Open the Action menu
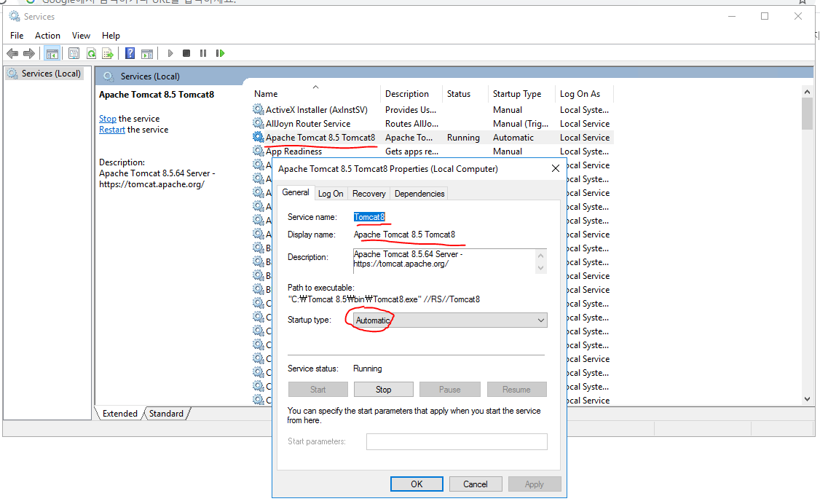Viewport: 820px width, 504px height. (x=47, y=36)
